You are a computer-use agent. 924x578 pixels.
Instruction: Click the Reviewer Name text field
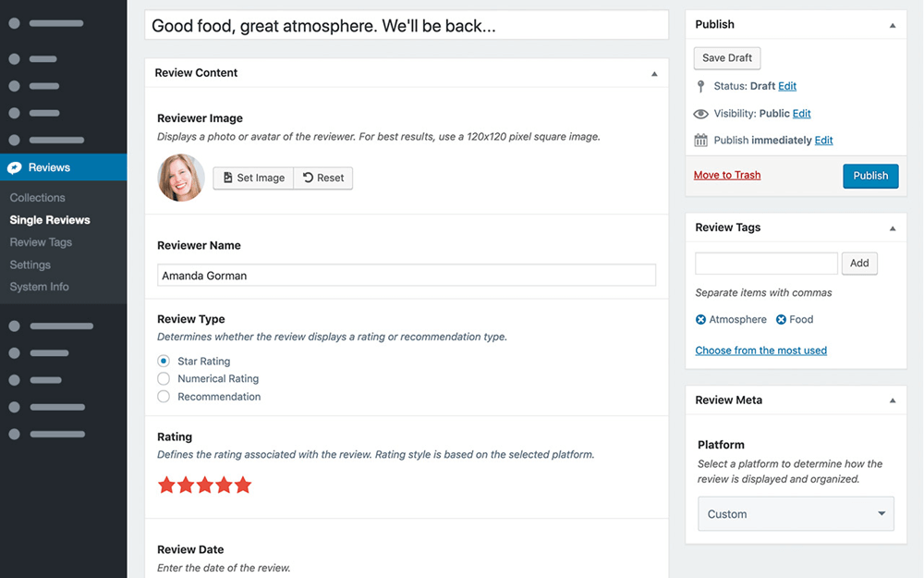click(x=407, y=276)
